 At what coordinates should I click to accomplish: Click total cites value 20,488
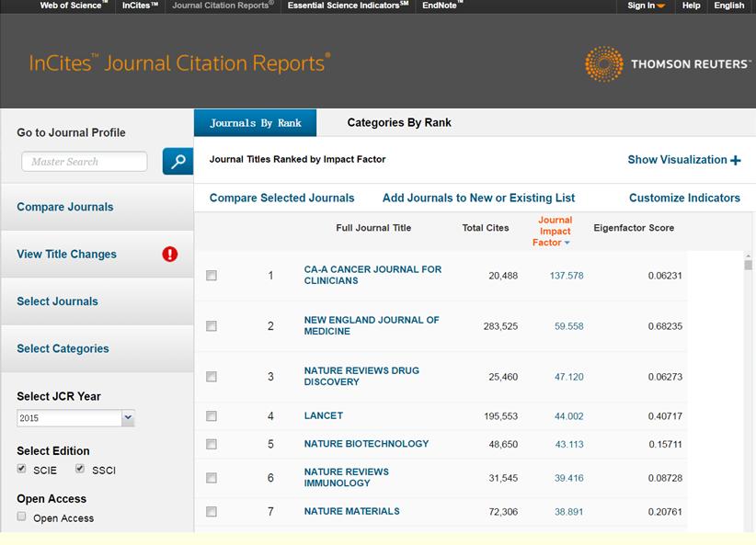click(503, 276)
